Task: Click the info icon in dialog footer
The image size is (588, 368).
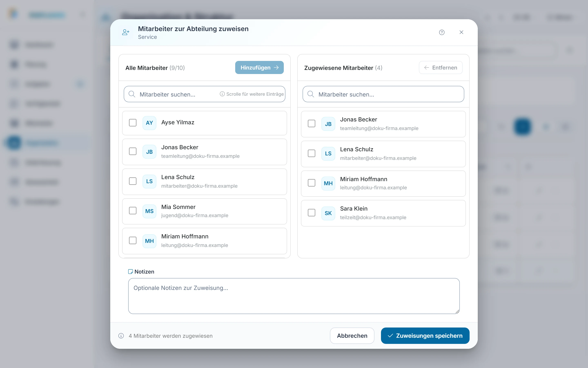Action: pos(121,336)
